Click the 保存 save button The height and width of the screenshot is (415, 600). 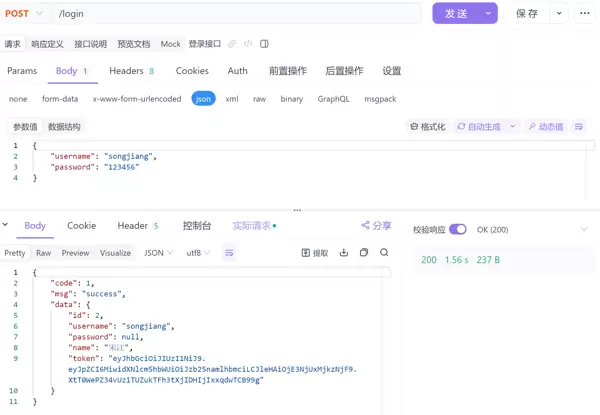526,13
